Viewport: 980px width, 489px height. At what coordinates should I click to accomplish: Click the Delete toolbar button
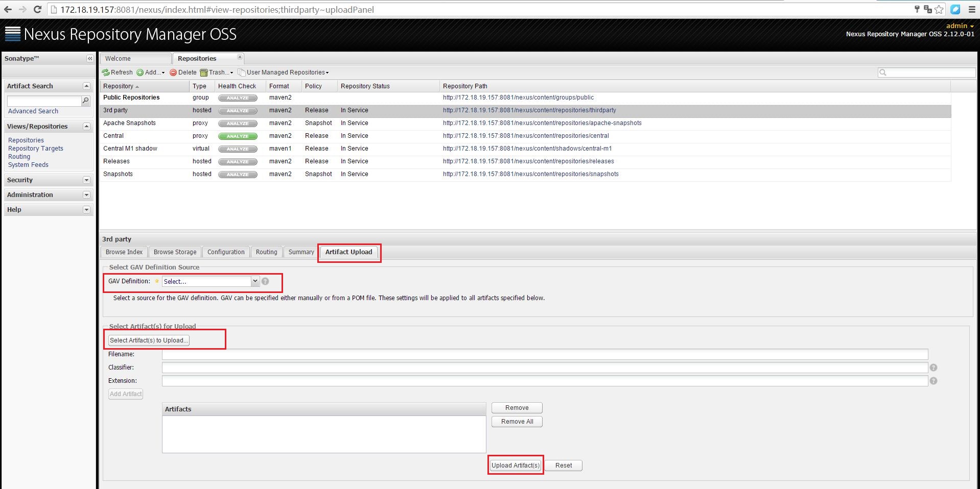[x=183, y=72]
